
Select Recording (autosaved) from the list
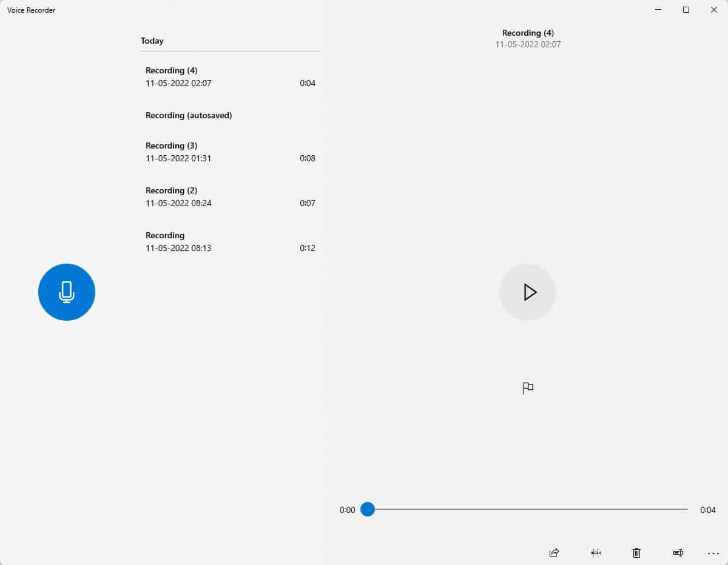189,115
